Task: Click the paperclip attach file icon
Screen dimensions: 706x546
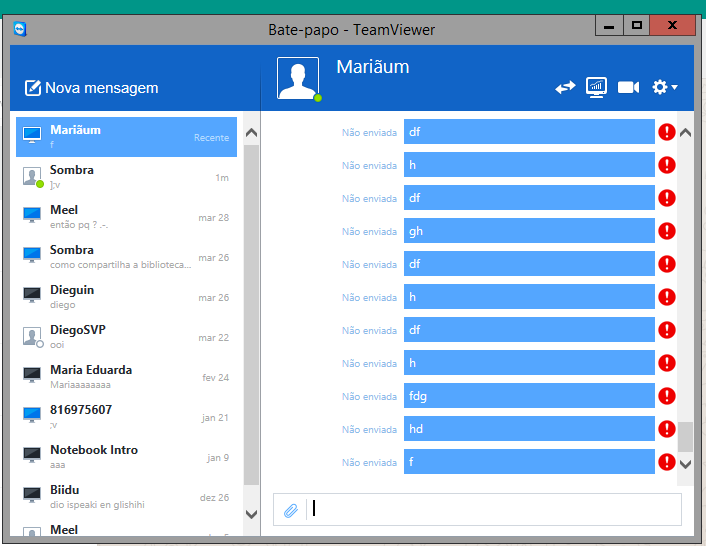Action: pos(291,510)
